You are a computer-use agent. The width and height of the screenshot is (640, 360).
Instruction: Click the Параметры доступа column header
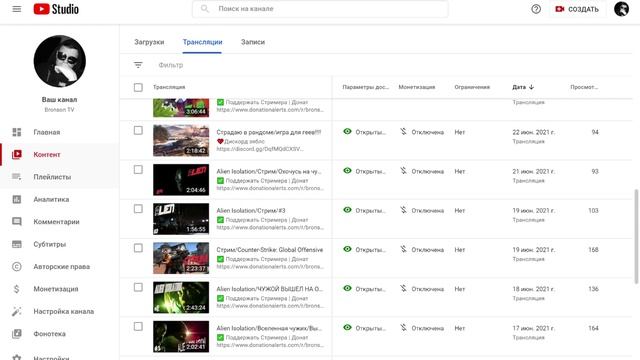point(365,87)
